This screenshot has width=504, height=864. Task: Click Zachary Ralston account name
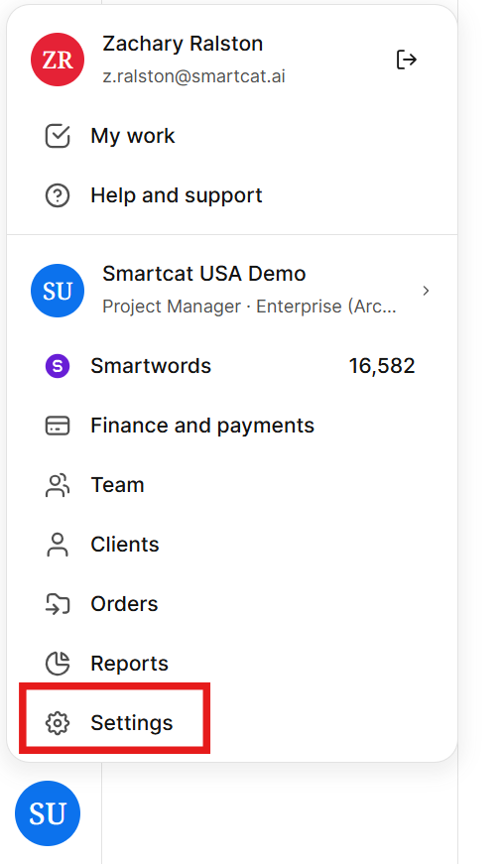tap(183, 44)
